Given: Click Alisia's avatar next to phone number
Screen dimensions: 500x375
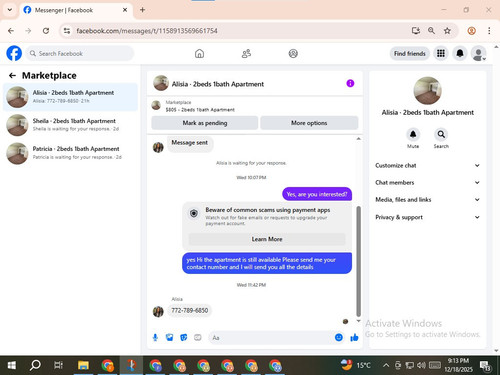Looking at the screenshot, I should (x=158, y=311).
